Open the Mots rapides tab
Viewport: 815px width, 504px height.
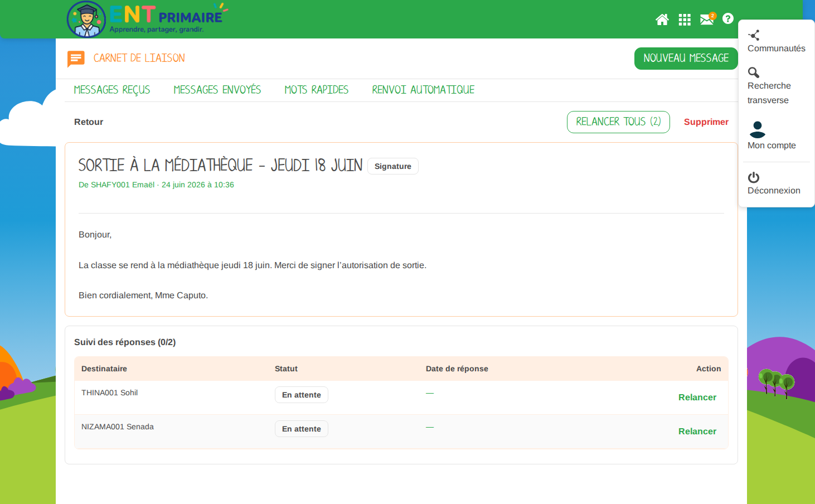coord(317,90)
